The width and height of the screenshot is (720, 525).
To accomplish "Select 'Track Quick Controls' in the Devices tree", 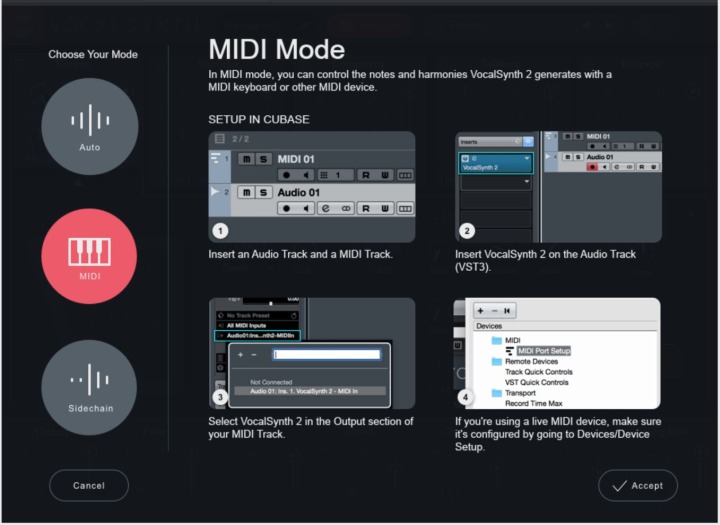I will point(539,372).
